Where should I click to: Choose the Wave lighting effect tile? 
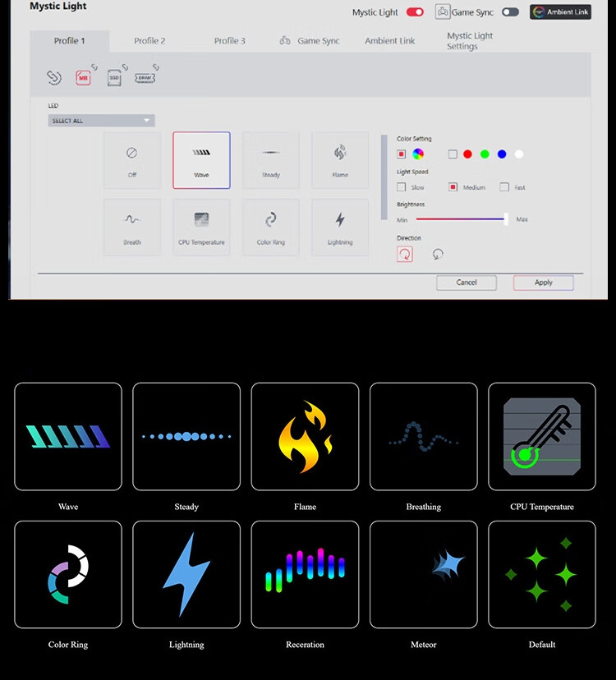(x=201, y=160)
